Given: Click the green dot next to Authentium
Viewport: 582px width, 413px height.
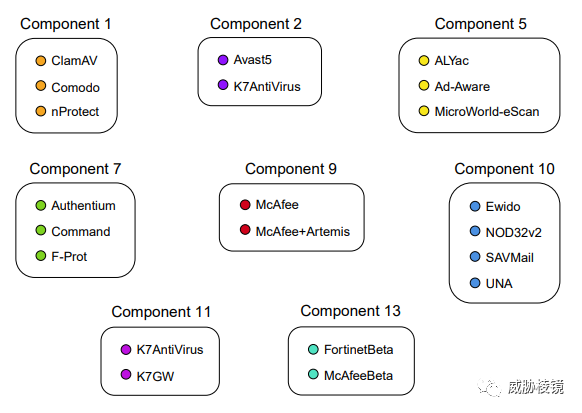Looking at the screenshot, I should [x=41, y=205].
